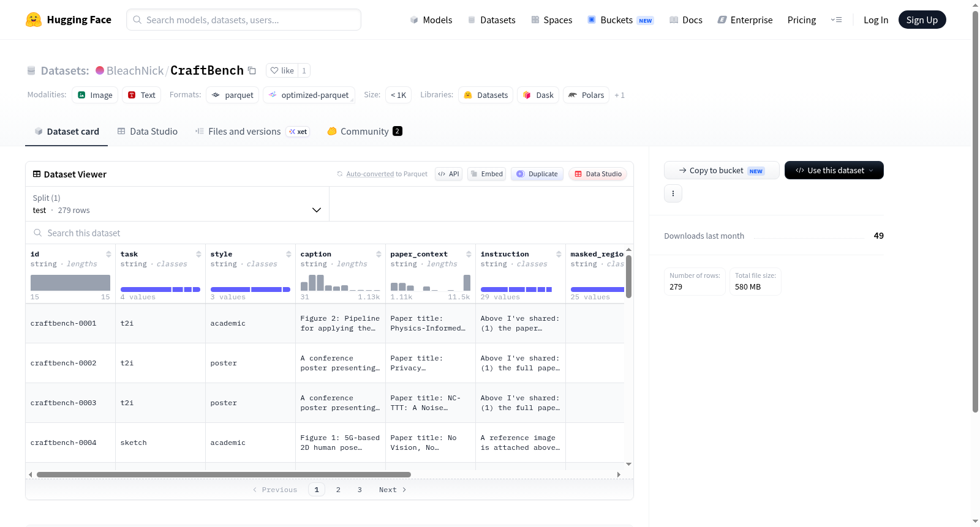Screen dimensions: 980x527
Task: Copy dataset name with the copy icon
Action: (x=252, y=70)
